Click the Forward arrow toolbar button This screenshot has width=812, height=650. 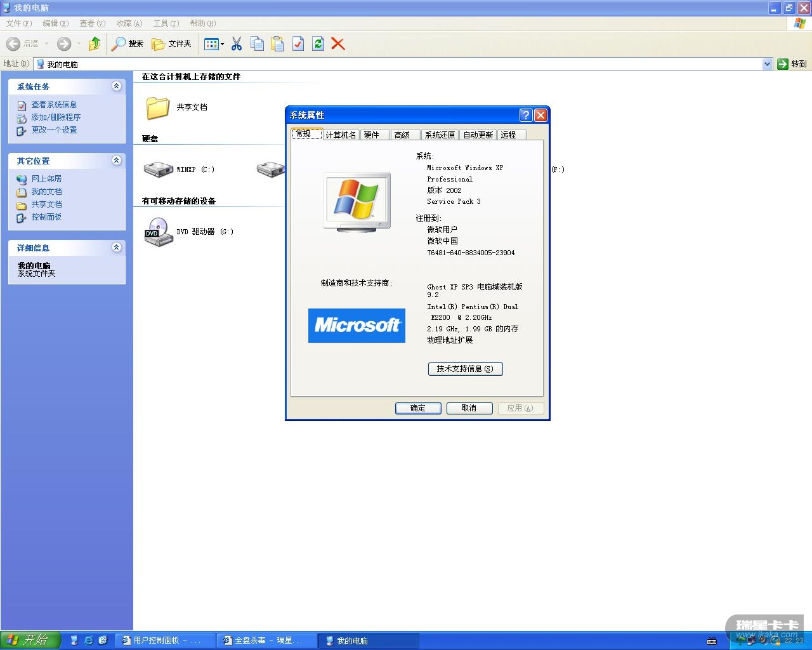pyautogui.click(x=64, y=44)
